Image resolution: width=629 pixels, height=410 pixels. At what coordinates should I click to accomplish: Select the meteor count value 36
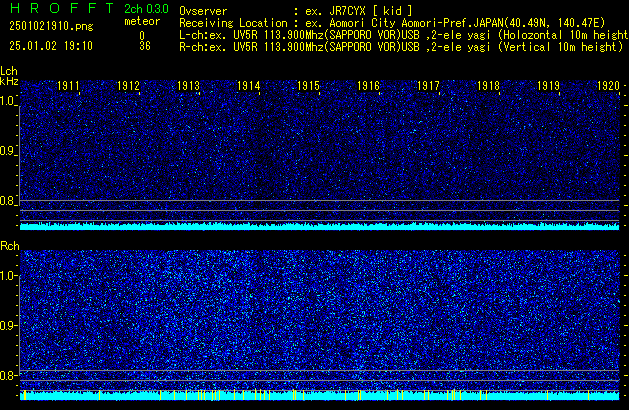[145, 46]
